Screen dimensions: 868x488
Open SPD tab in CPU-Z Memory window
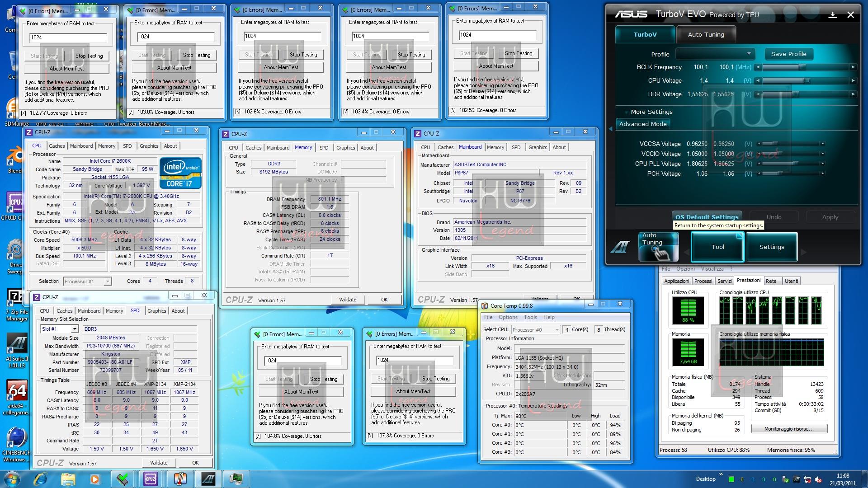click(x=324, y=148)
